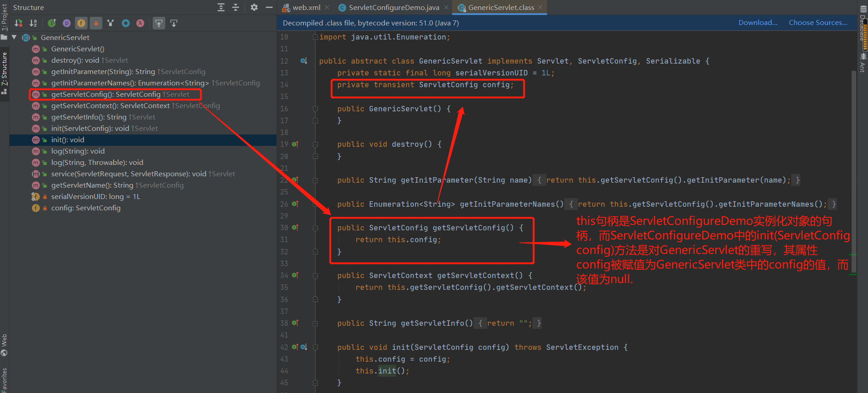Select GenericServlet() constructor in Structure
This screenshot has width=868, height=393.
(78, 49)
